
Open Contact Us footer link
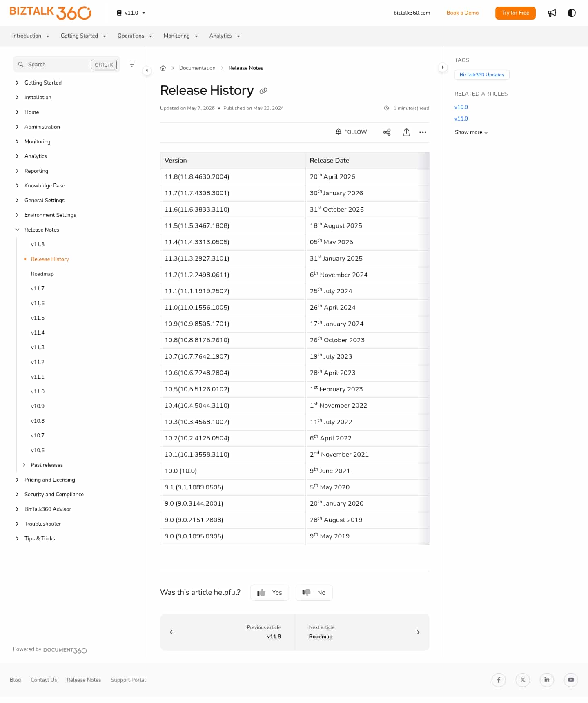pos(44,680)
